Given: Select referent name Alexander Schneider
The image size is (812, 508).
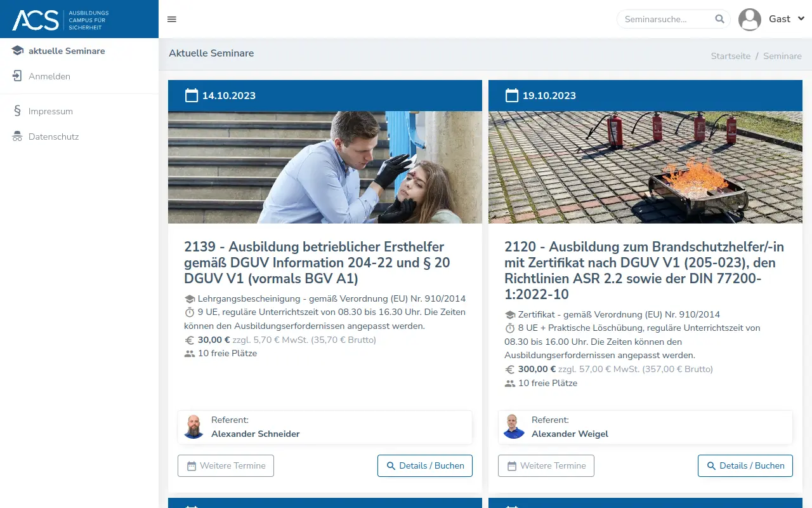Looking at the screenshot, I should coord(255,434).
